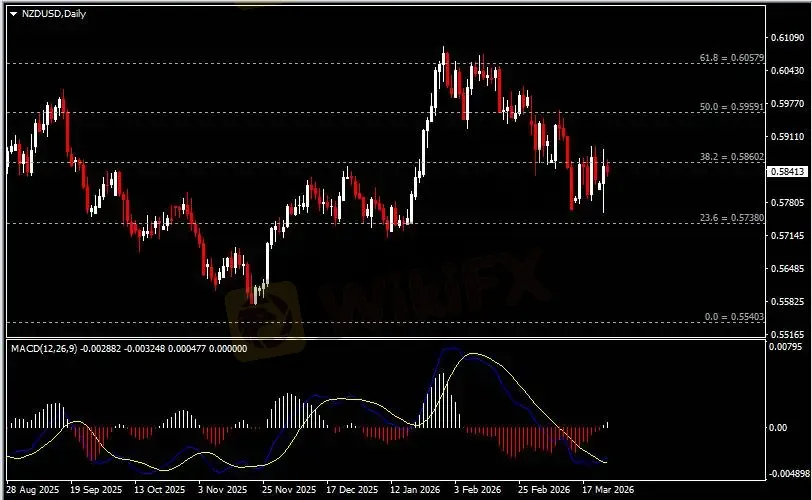Select the 61.8 = 0.60579 Fibonacci label
This screenshot has height=500, width=812.
[732, 57]
